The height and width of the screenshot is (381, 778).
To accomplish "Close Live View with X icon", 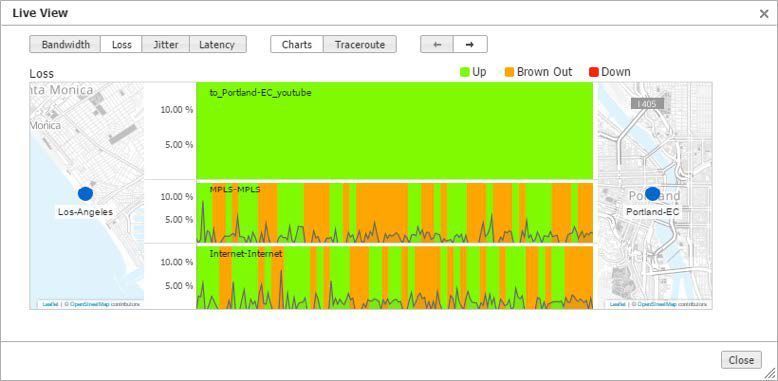I will [764, 14].
